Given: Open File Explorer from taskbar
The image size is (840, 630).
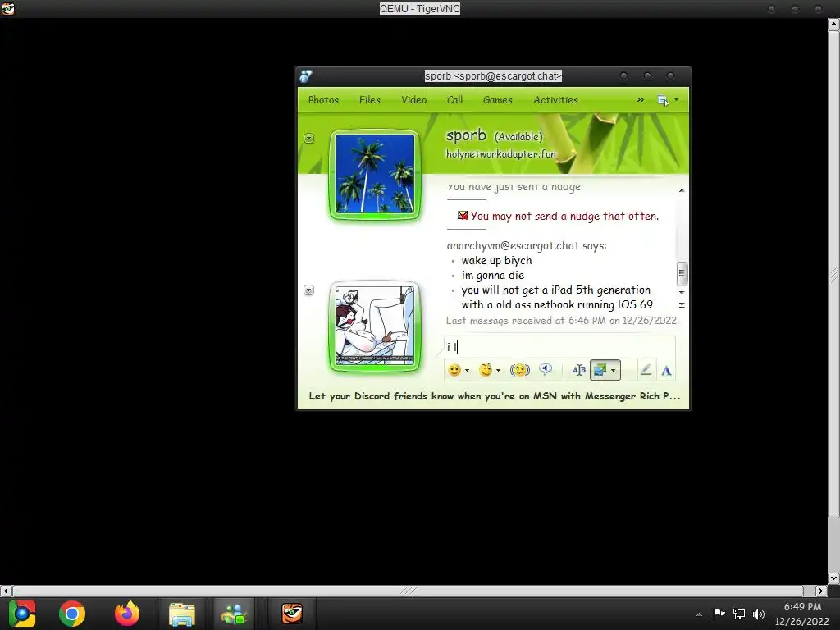Looking at the screenshot, I should [181, 614].
